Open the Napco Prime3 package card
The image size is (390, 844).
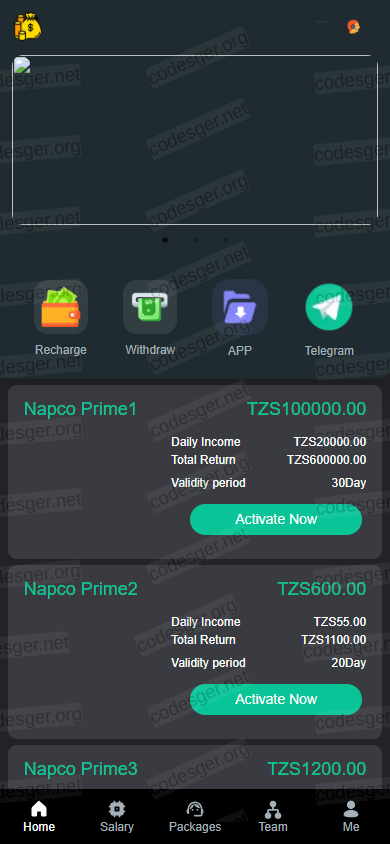195,768
